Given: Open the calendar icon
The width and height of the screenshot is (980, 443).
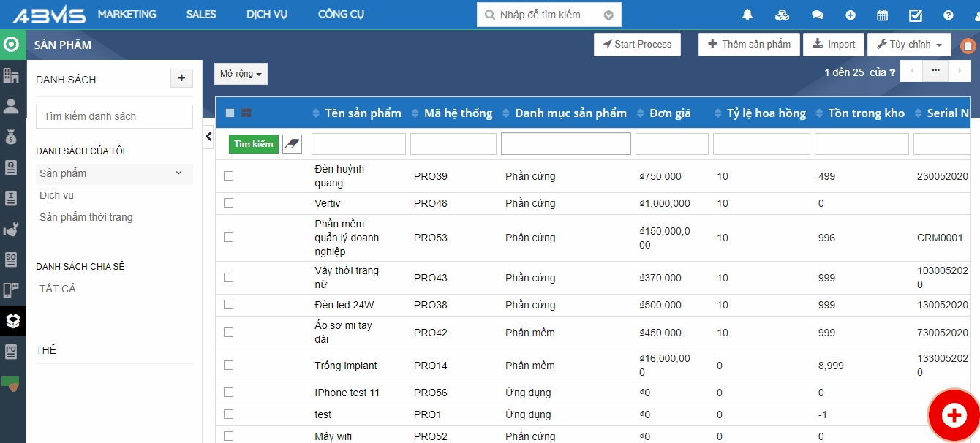Looking at the screenshot, I should (883, 15).
